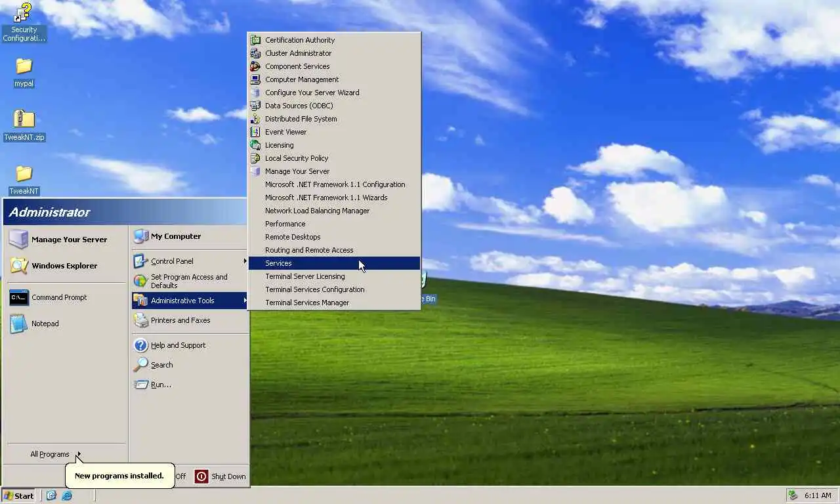Screen dimensions: 840x504
Task: Click the Data Sources (ODBC) icon
Action: (x=255, y=106)
